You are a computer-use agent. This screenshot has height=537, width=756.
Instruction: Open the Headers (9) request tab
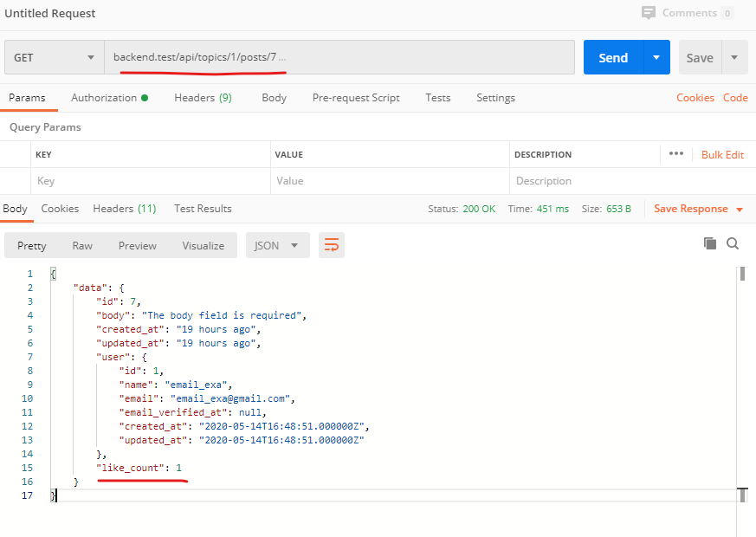(203, 98)
